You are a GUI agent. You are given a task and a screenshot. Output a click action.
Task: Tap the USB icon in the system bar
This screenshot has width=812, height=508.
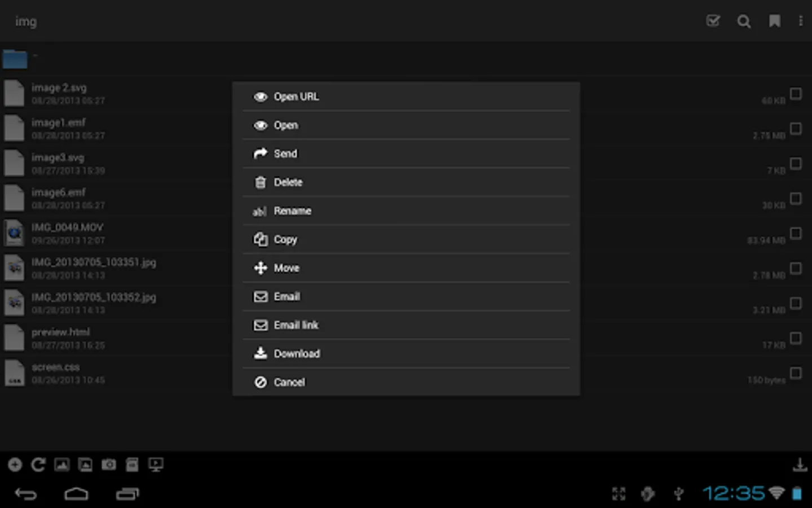pyautogui.click(x=679, y=494)
